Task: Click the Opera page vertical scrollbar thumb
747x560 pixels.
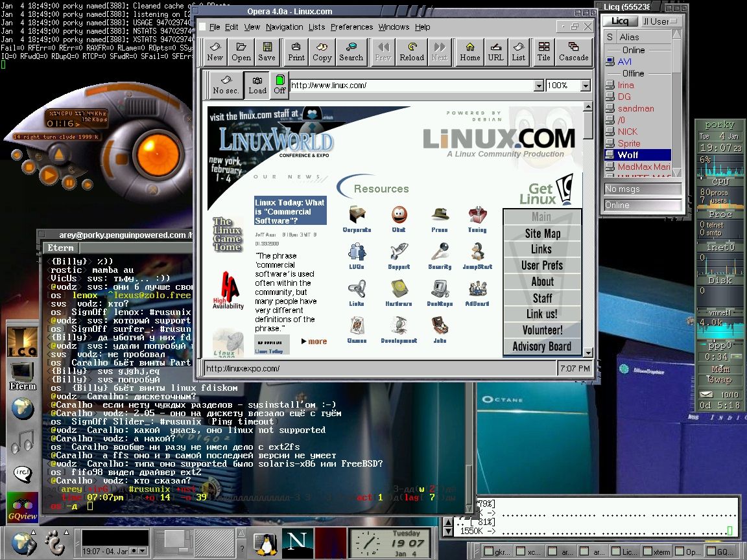Action: point(588,125)
